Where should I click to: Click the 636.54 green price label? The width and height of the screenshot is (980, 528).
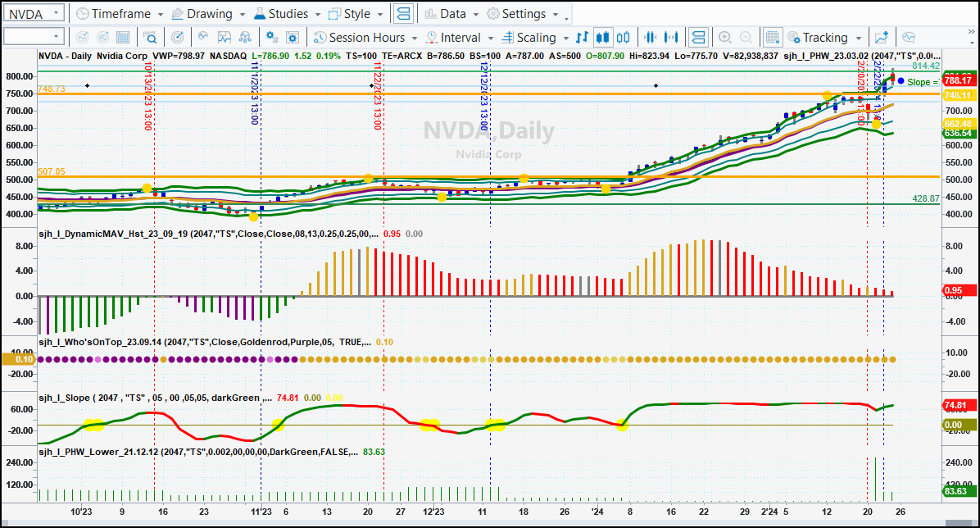point(958,133)
